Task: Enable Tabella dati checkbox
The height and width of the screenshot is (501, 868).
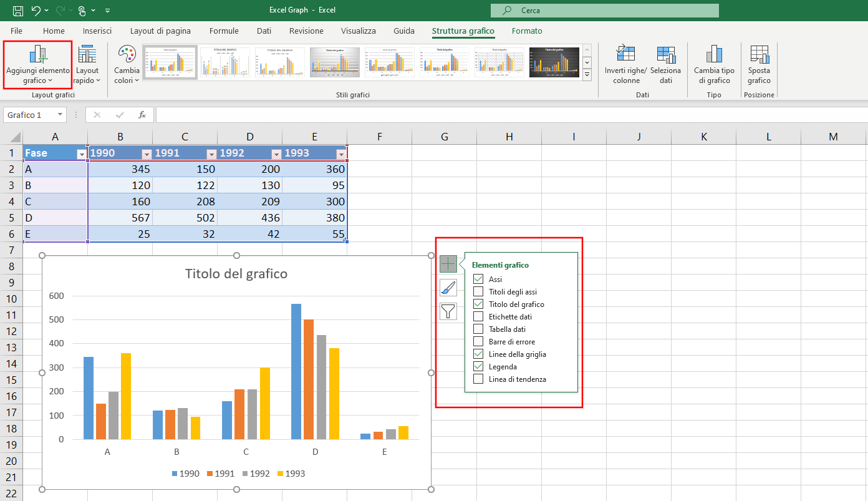Action: click(478, 329)
